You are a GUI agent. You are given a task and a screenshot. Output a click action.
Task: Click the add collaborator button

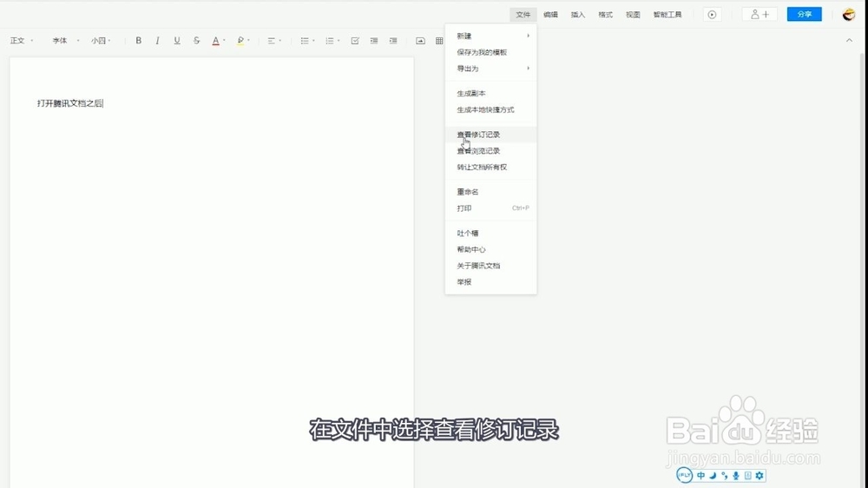[759, 15]
